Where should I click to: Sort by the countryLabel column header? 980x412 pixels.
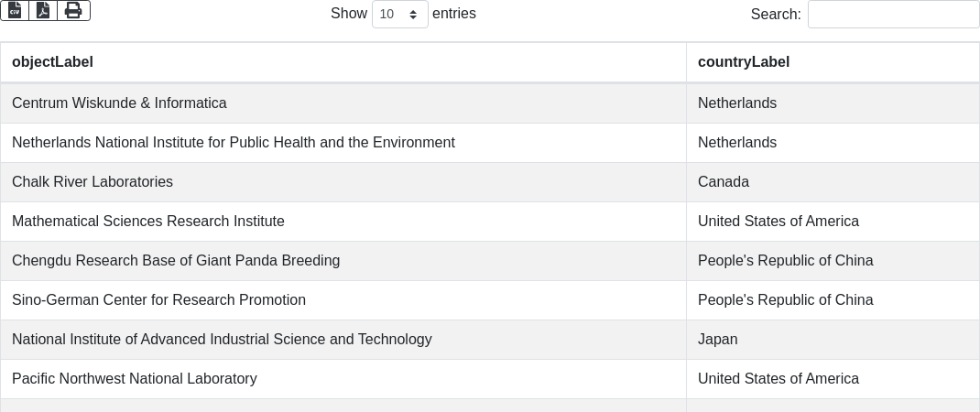coord(744,62)
